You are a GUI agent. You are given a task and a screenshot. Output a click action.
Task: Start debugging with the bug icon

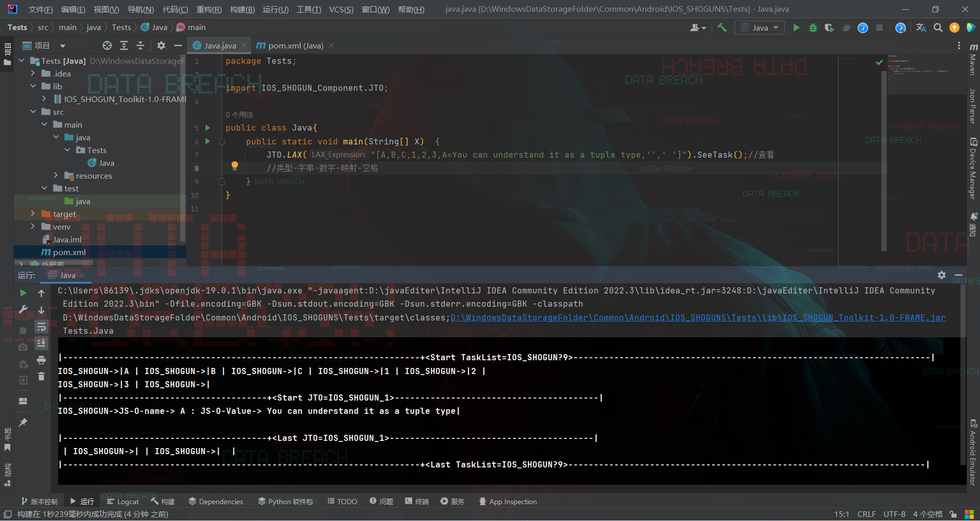[x=813, y=28]
